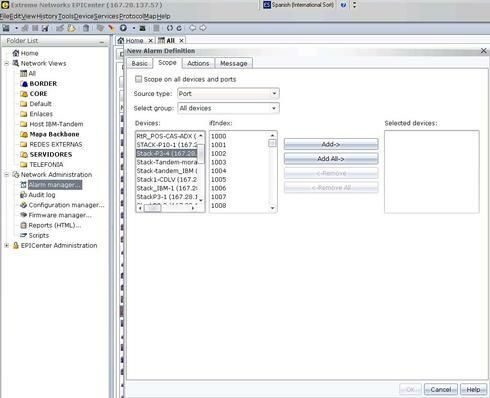The width and height of the screenshot is (490, 398).
Task: Minimize the Folder List panel
Action: coord(102,41)
